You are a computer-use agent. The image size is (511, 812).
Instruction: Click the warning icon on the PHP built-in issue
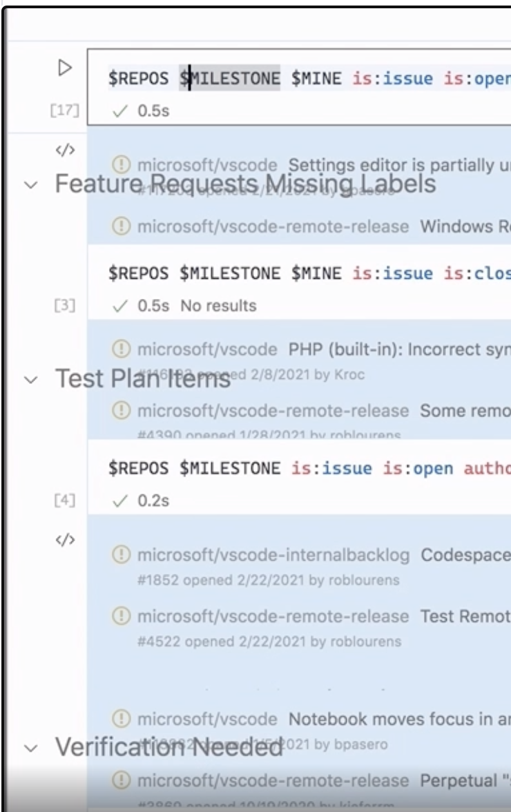coord(122,349)
